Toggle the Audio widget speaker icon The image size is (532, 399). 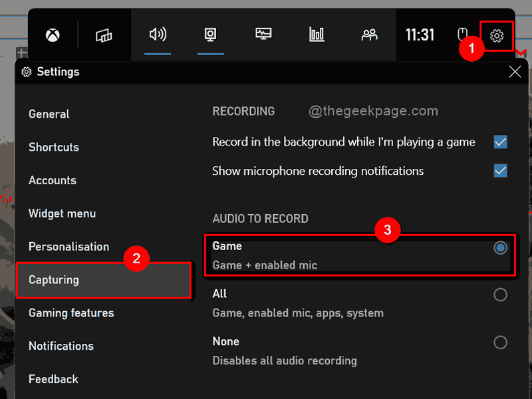(x=157, y=35)
